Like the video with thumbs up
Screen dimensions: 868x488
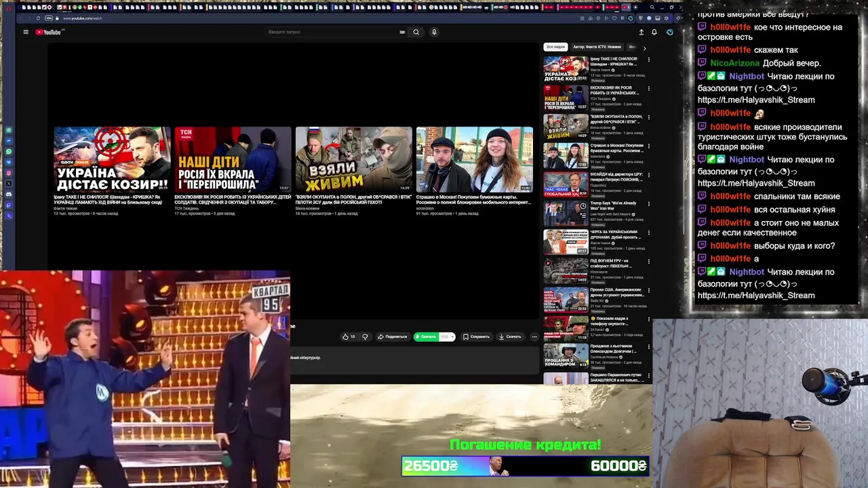click(348, 337)
